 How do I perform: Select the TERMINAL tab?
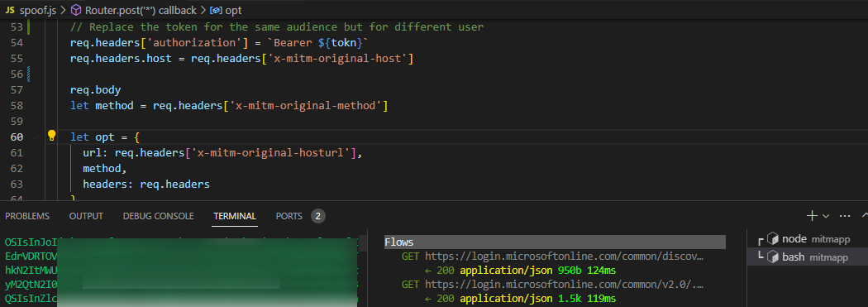(x=235, y=216)
